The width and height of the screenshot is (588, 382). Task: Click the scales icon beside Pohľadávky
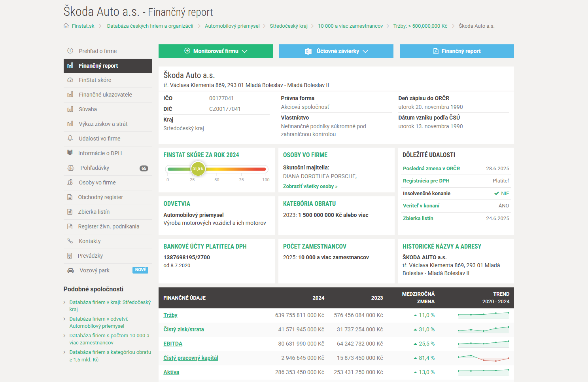tap(71, 168)
